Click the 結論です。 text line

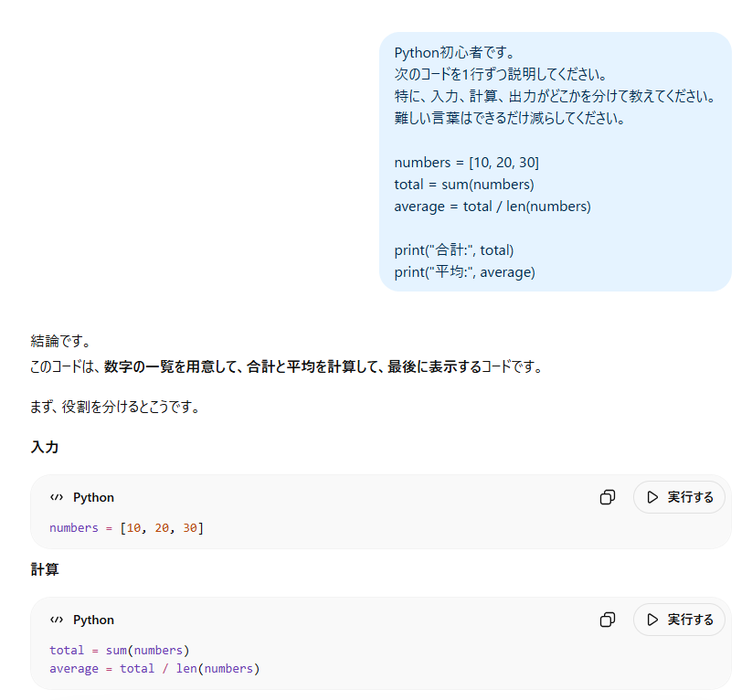[59, 341]
